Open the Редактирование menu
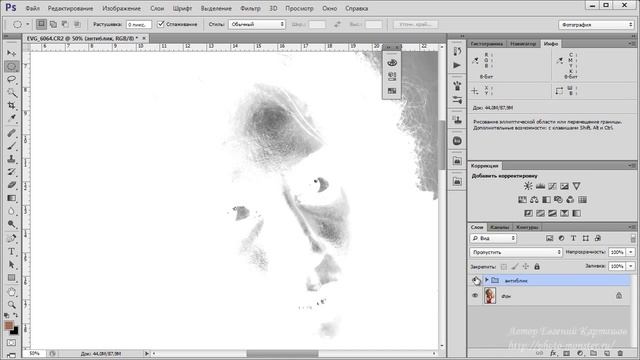This screenshot has width=640, height=360. pos(70,8)
